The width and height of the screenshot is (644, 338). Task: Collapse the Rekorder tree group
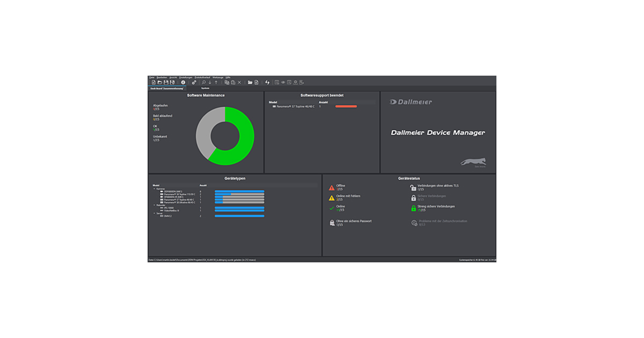point(155,205)
